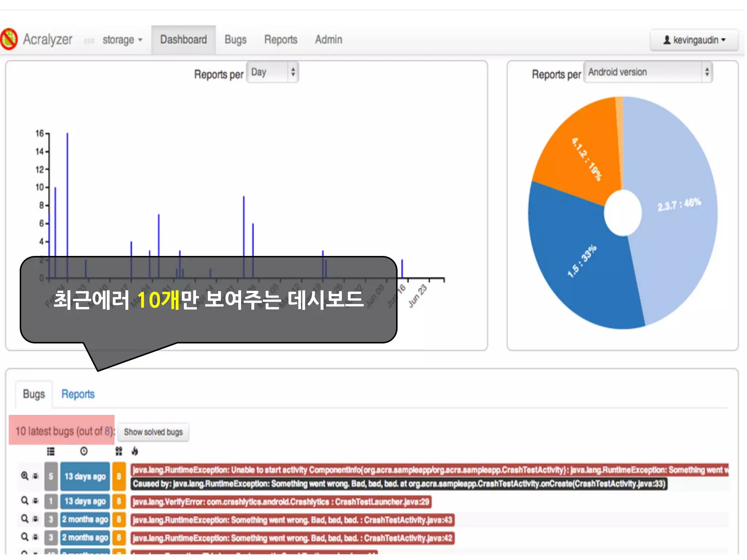Click the flame column header icon
Viewport: 747px width, 560px height.
[135, 451]
